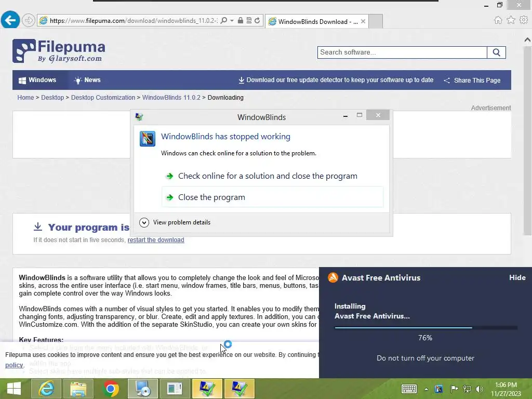Open the on-screen keyboard tray icon
Screen dimensions: 532x399
point(409,389)
